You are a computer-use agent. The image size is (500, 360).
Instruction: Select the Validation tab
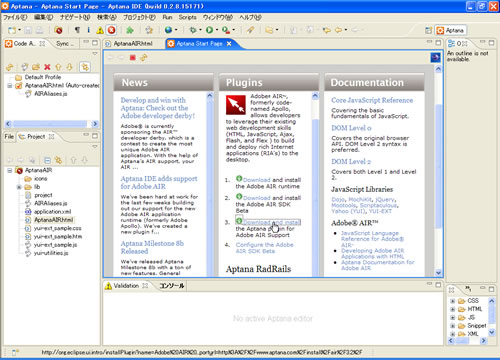tap(126, 286)
